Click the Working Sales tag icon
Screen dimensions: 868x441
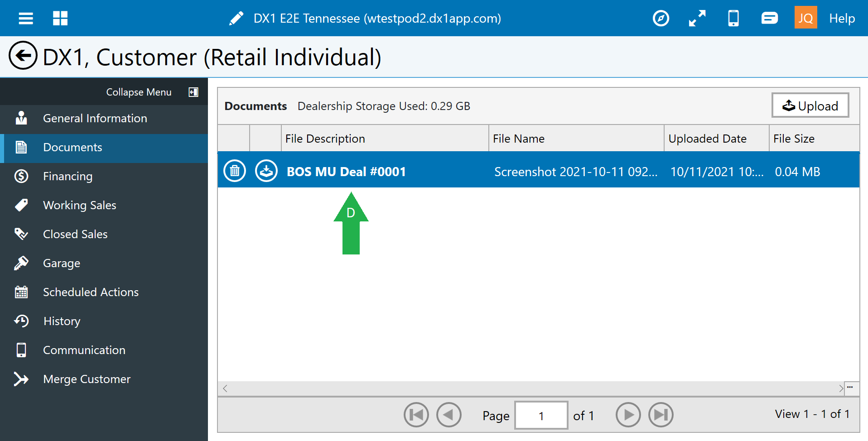click(x=21, y=205)
